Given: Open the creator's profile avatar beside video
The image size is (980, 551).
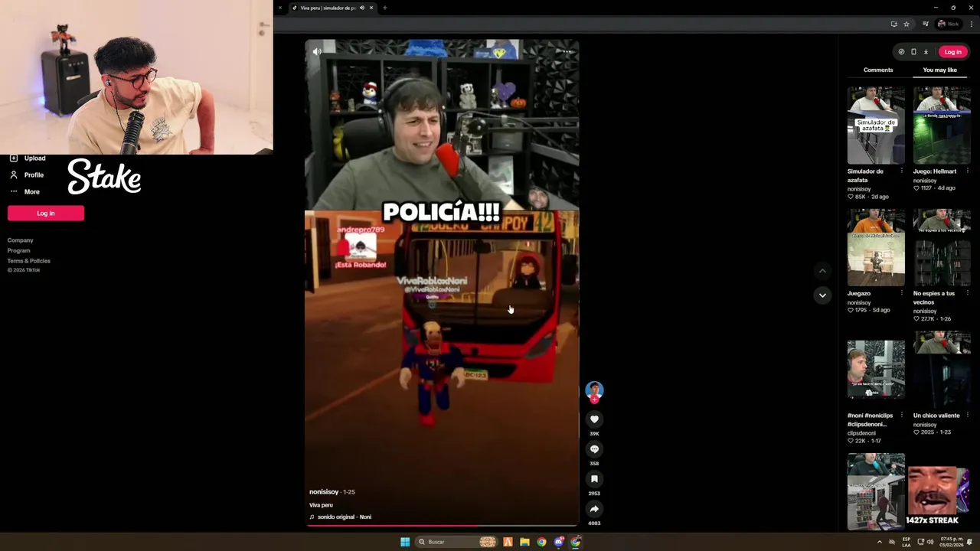Looking at the screenshot, I should coord(594,390).
